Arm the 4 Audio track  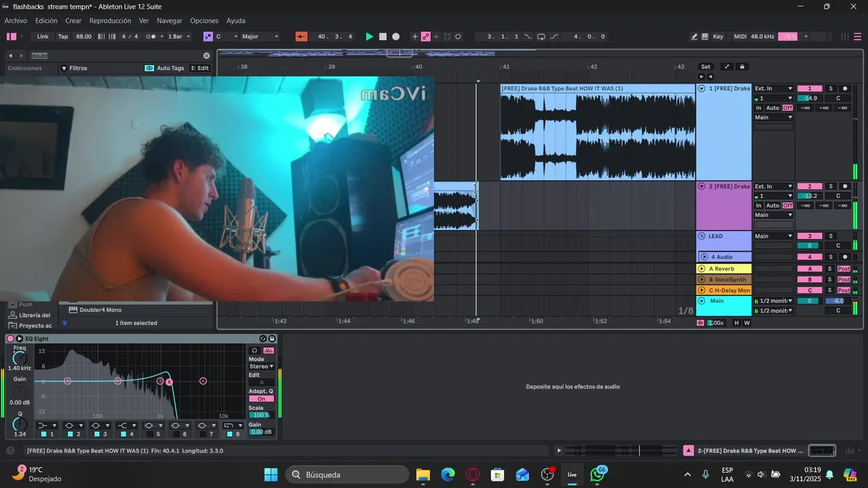tap(845, 257)
